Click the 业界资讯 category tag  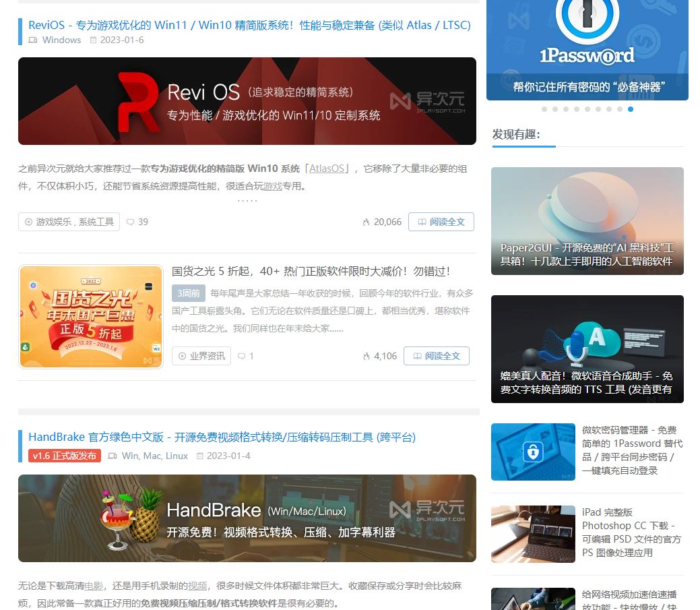point(201,356)
